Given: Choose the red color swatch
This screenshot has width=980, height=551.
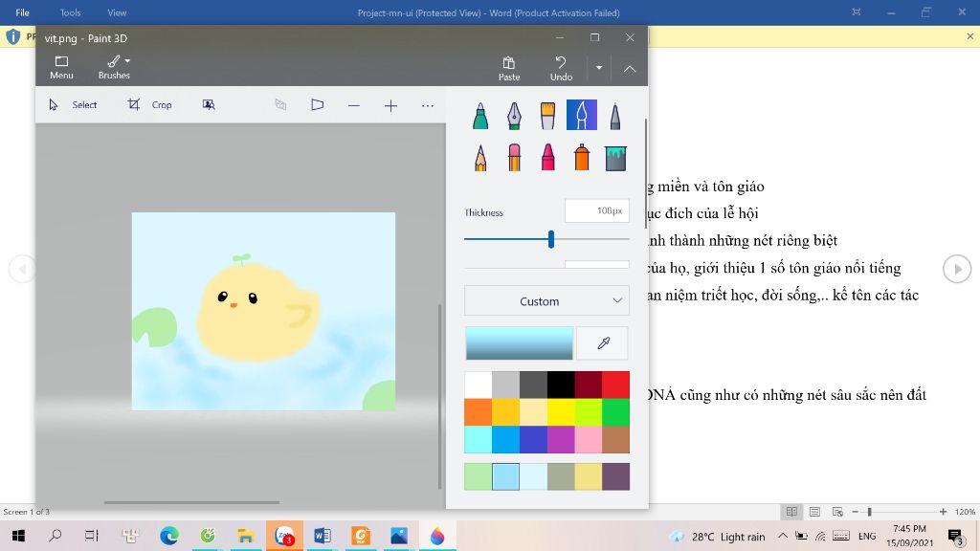Looking at the screenshot, I should click(615, 385).
